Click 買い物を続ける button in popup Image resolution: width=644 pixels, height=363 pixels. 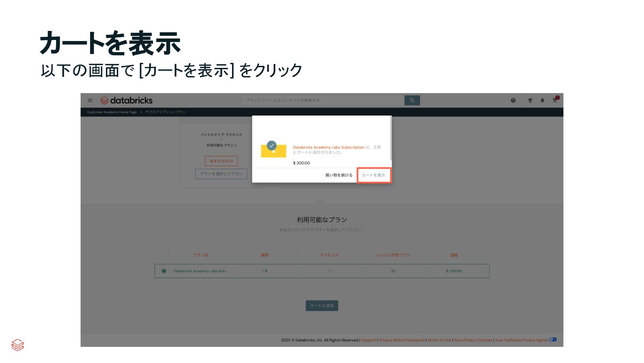click(x=339, y=175)
